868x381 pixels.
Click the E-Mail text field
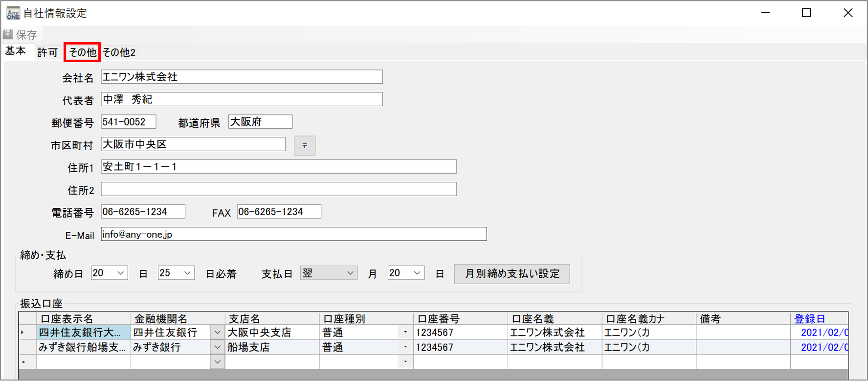pos(293,234)
